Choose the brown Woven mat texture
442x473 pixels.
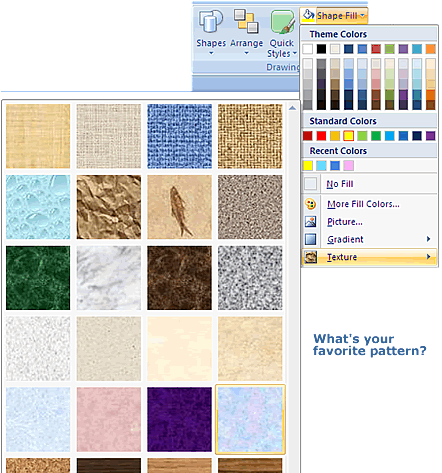click(x=250, y=136)
